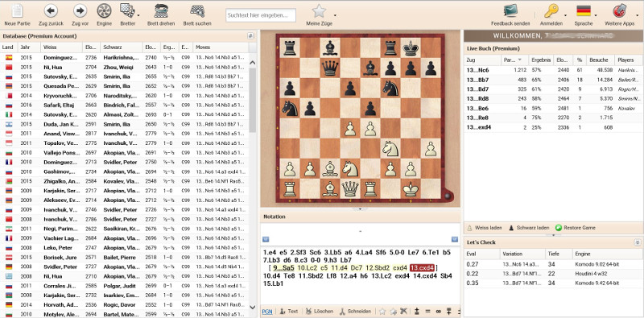This screenshot has width=644, height=318.
Task: Click the Moves column header
Action: [x=221, y=47]
